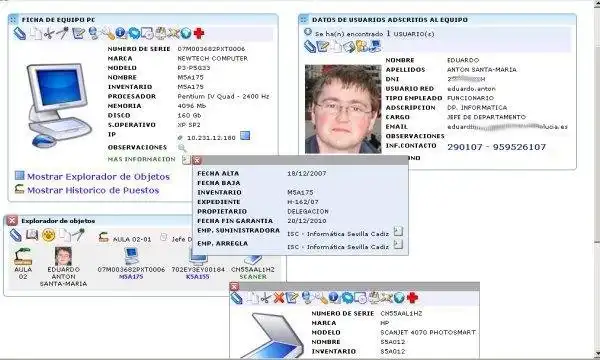Open detail icon beside Emp. Arregla
The height and width of the screenshot is (360, 600).
398,244
